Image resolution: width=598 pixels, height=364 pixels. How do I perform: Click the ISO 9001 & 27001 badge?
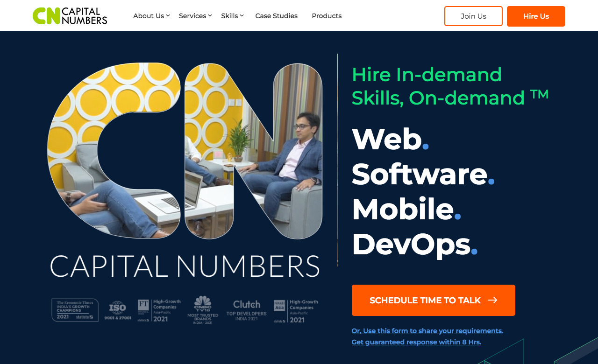[118, 310]
